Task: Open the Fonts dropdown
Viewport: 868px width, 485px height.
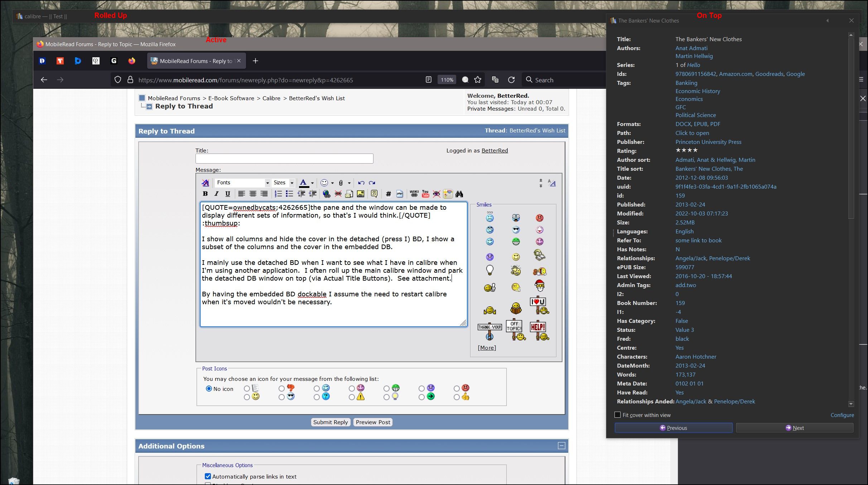Action: [x=267, y=183]
